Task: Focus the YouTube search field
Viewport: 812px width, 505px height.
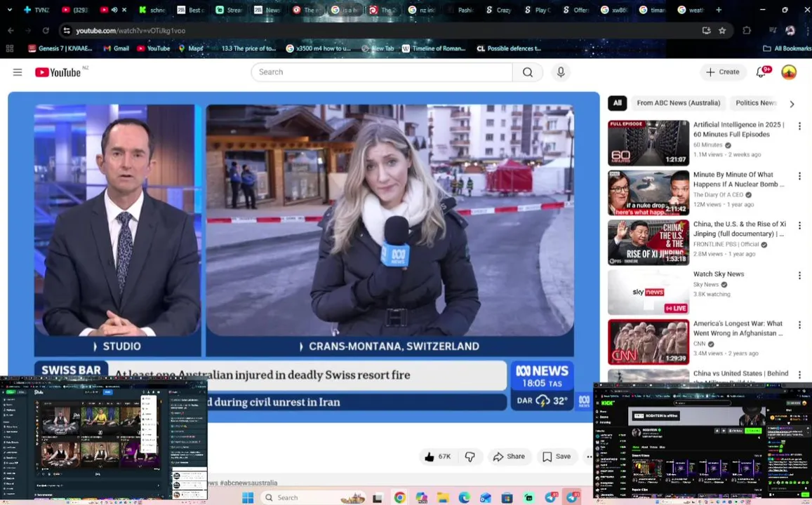Action: coord(382,72)
